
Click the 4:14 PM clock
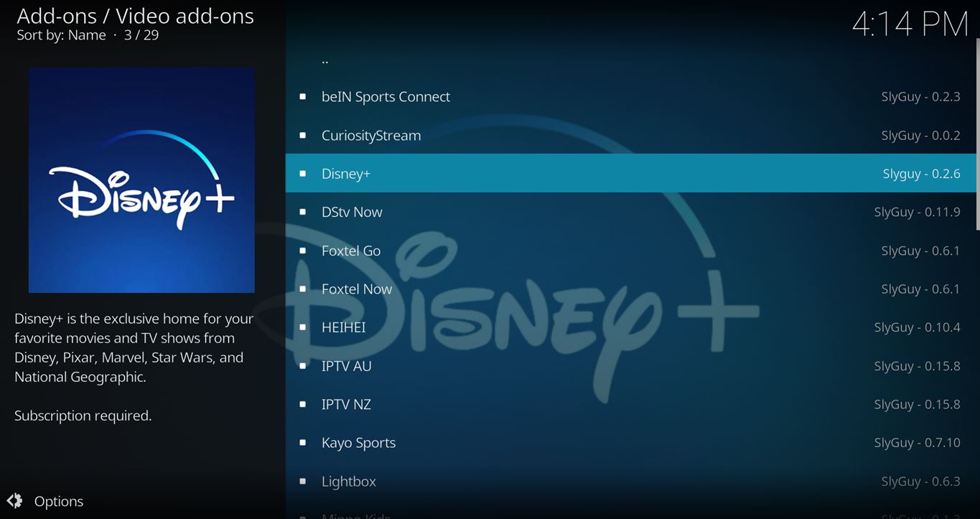tap(910, 24)
